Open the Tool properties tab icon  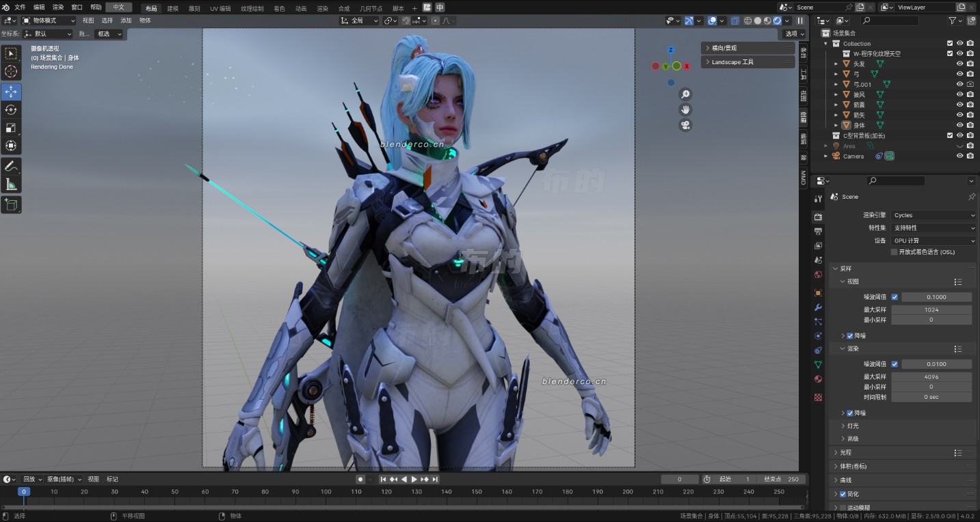tap(818, 199)
